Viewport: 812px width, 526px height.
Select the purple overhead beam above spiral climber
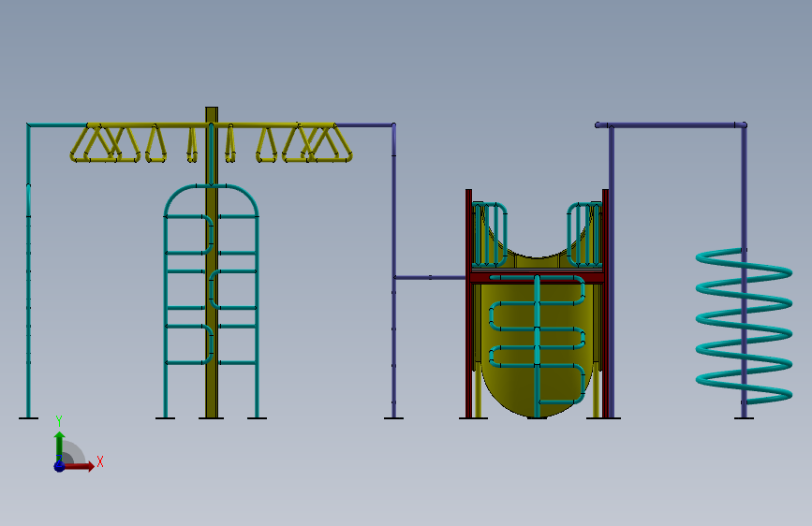point(672,124)
